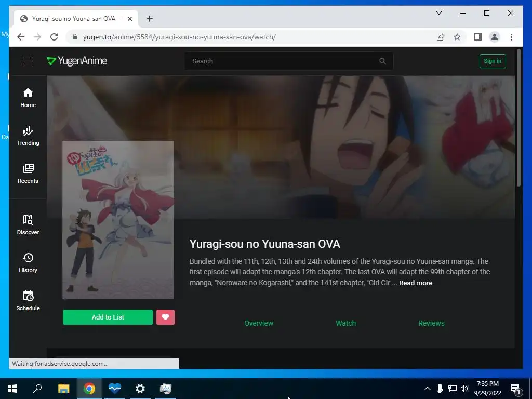This screenshot has width=532, height=399.
Task: Switch to Overview tab
Action: 259,323
